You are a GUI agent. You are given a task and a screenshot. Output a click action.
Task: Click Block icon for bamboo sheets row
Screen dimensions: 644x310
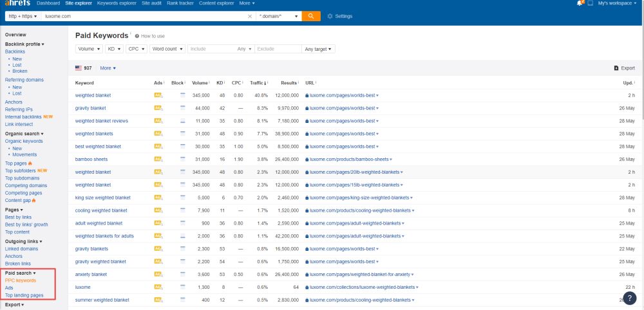pyautogui.click(x=183, y=159)
